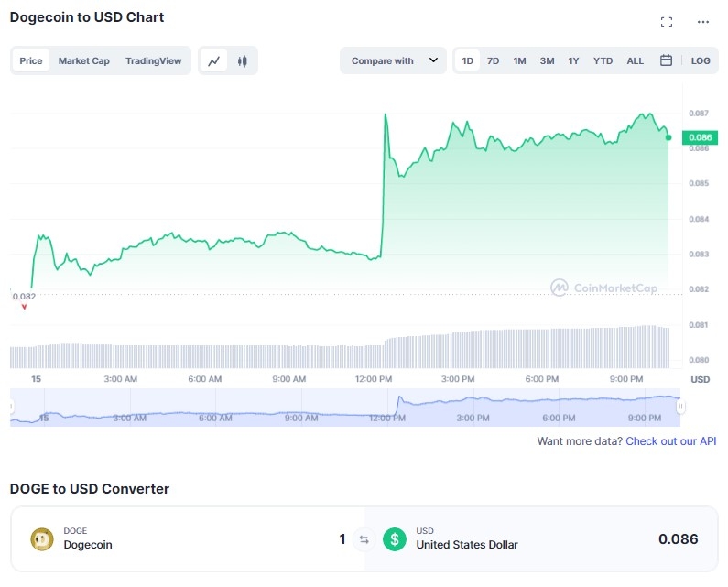The height and width of the screenshot is (587, 728).
Task: Click the mini range navigator chart
Action: tap(345, 408)
